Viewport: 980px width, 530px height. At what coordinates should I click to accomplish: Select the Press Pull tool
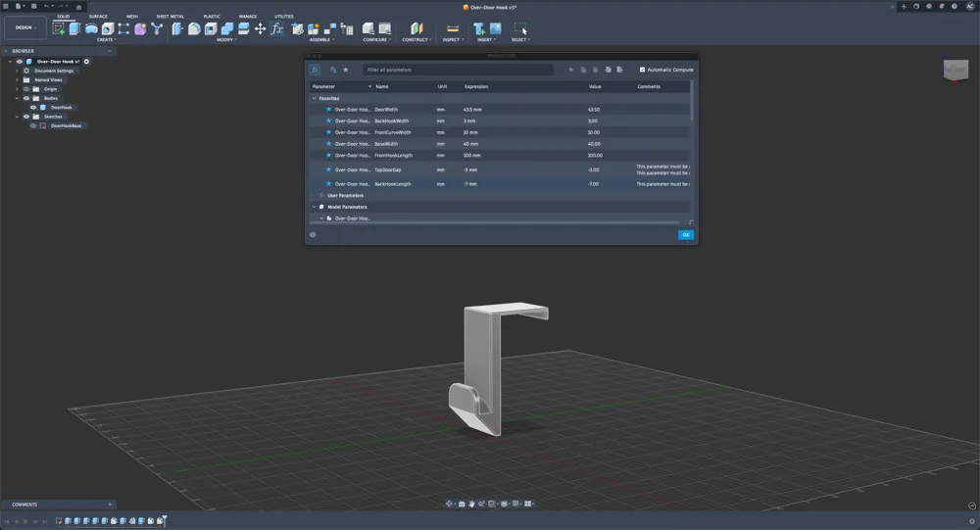177,28
